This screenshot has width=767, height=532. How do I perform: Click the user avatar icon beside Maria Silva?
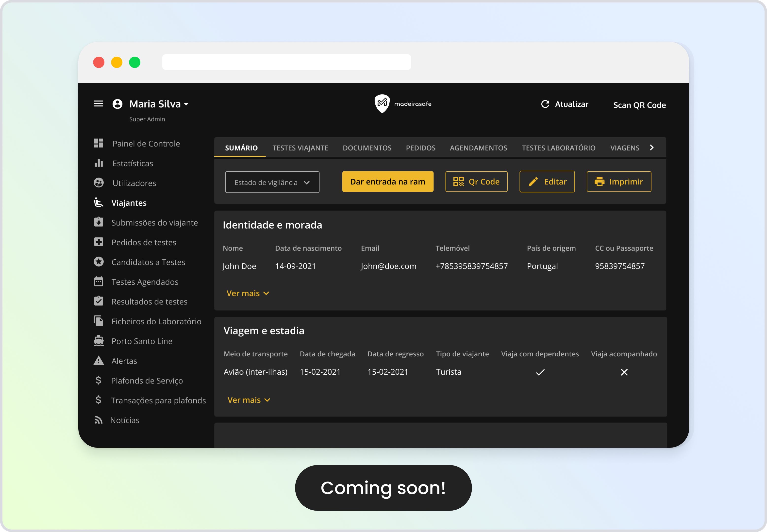pyautogui.click(x=117, y=104)
